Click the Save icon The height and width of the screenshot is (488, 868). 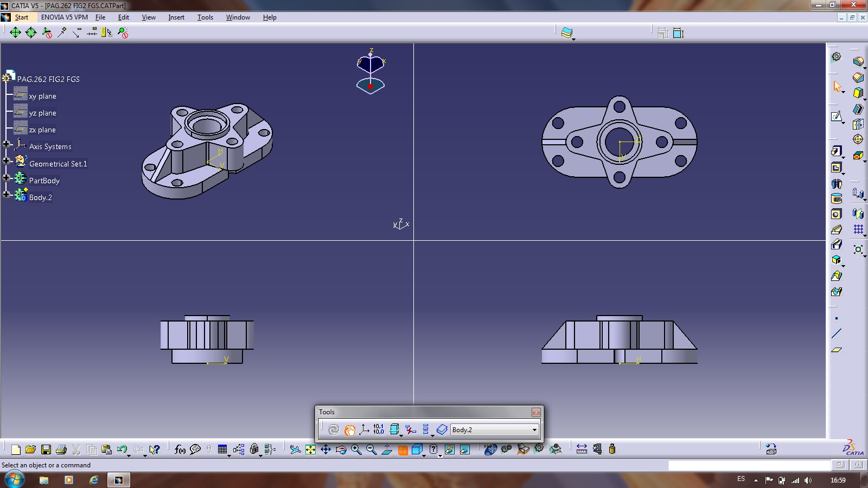[x=46, y=449]
